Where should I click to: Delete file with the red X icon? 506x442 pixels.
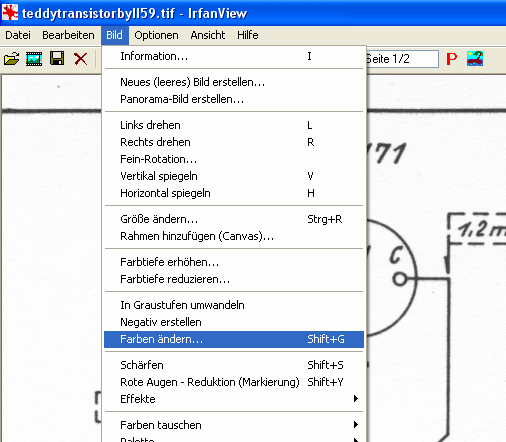point(80,59)
